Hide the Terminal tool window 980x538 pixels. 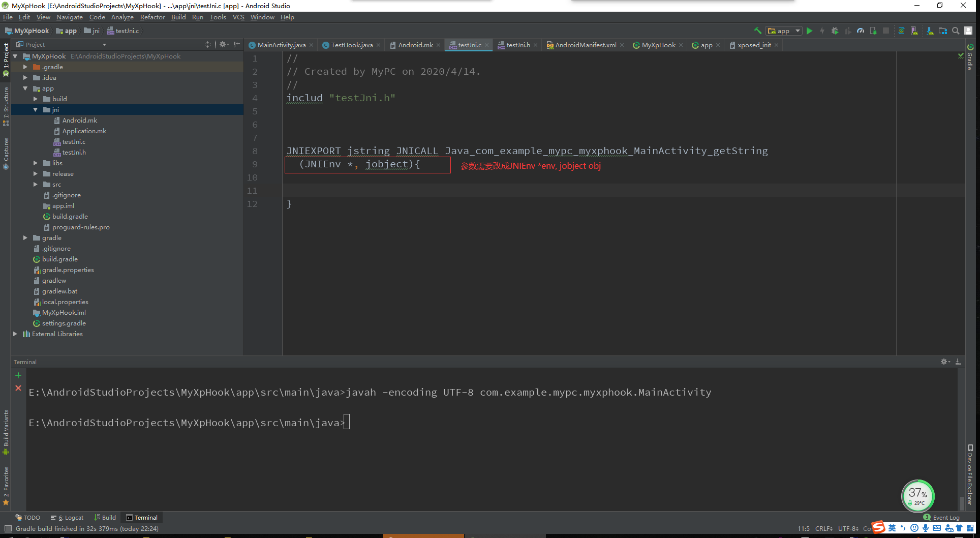point(958,362)
